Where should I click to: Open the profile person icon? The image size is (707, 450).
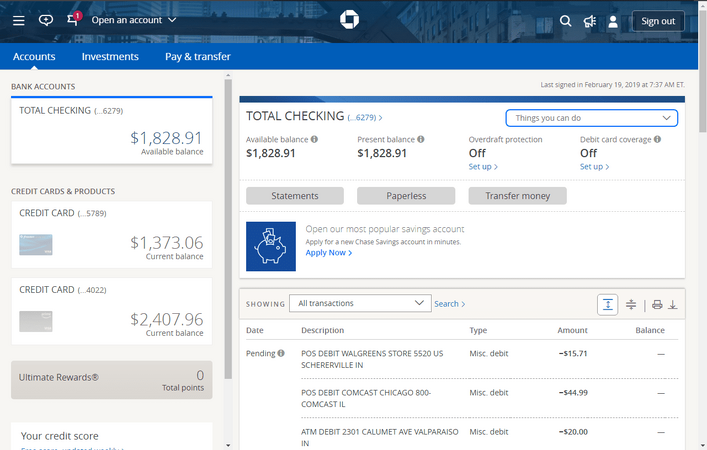pos(614,21)
